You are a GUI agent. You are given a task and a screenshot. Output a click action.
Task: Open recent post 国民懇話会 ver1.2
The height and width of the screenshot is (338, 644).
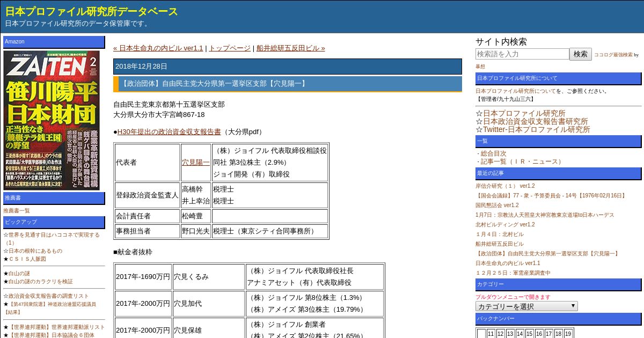tap(497, 205)
